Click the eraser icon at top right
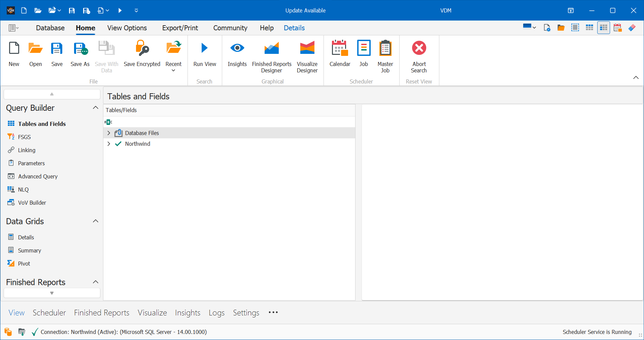Screen dimensions: 644x340 point(632,28)
